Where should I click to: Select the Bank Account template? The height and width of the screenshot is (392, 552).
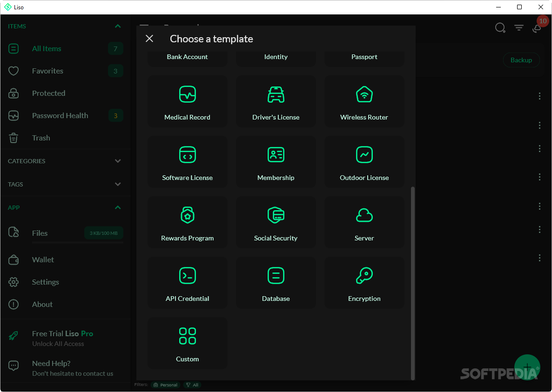click(x=187, y=59)
